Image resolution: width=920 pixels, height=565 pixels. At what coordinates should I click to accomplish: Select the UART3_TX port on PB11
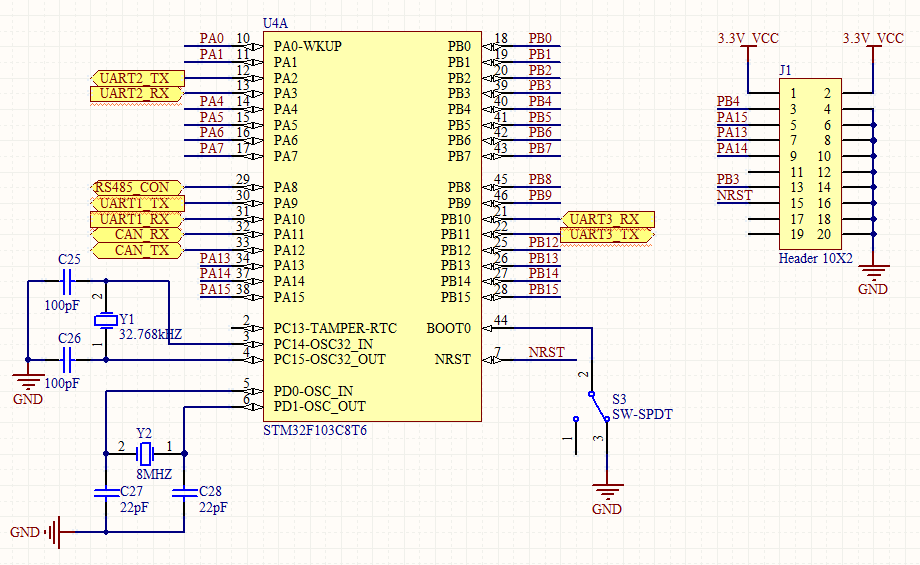click(607, 235)
